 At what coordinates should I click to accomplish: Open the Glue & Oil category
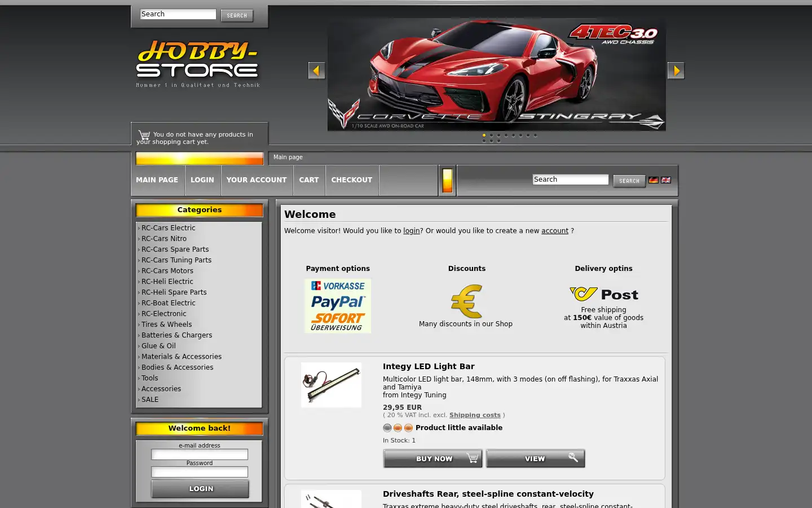point(158,346)
